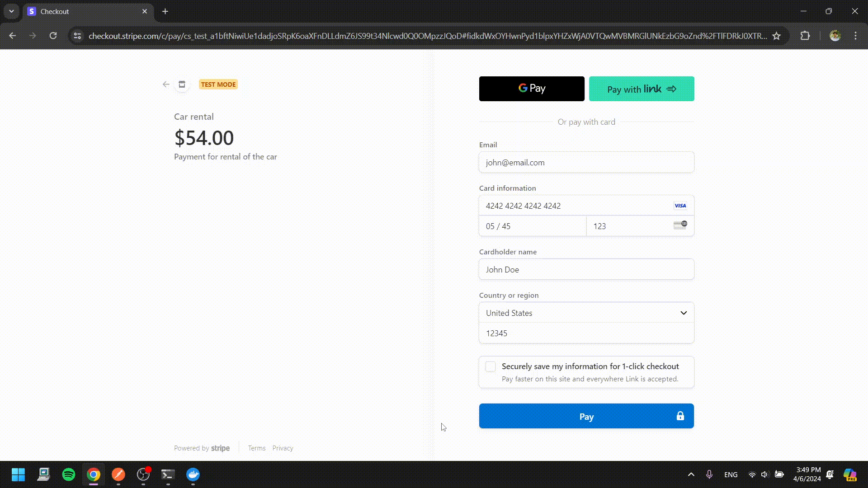This screenshot has width=868, height=488.
Task: Open the clock and date in taskbar
Action: coord(807,474)
